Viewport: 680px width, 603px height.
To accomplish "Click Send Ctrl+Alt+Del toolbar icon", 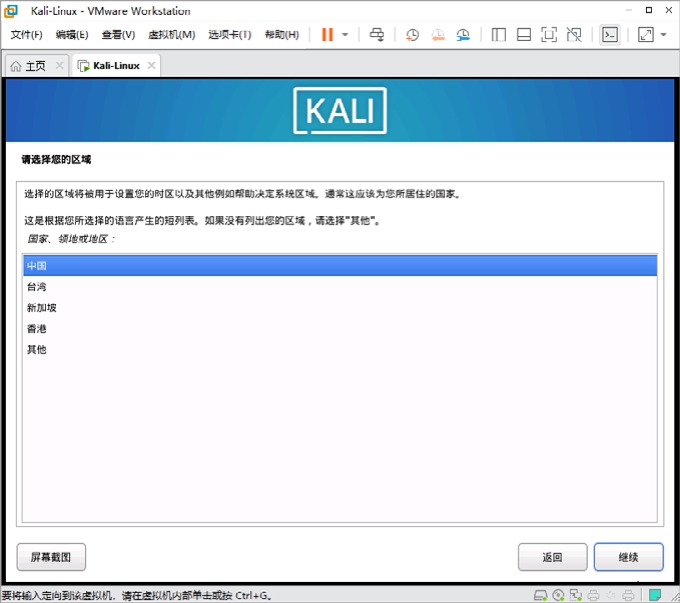I will point(376,35).
